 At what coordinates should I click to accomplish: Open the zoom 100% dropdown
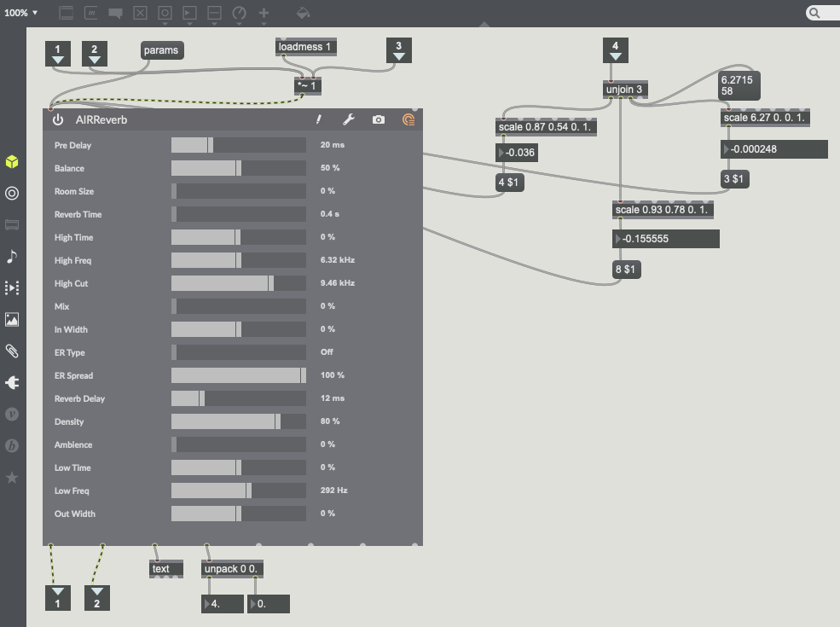20,13
